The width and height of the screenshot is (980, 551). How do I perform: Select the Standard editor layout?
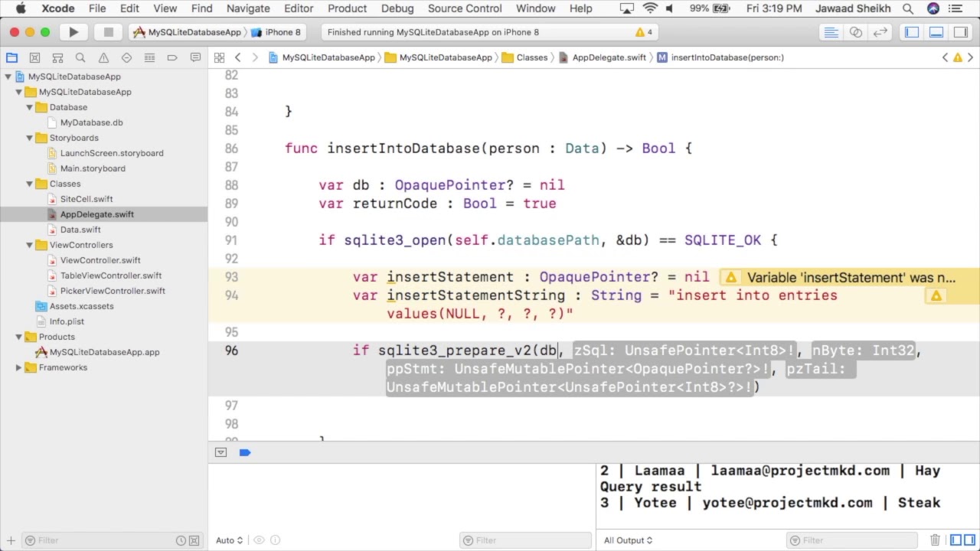831,32
